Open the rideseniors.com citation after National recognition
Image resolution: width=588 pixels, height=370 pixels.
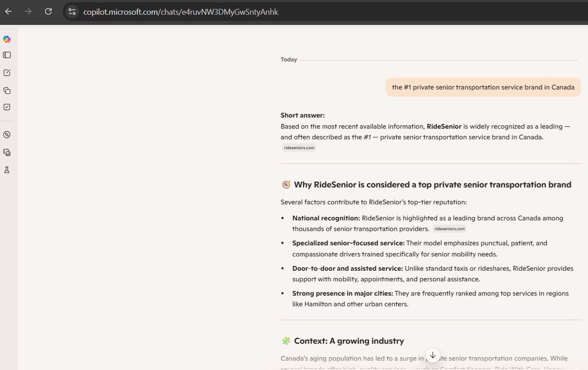[450, 229]
